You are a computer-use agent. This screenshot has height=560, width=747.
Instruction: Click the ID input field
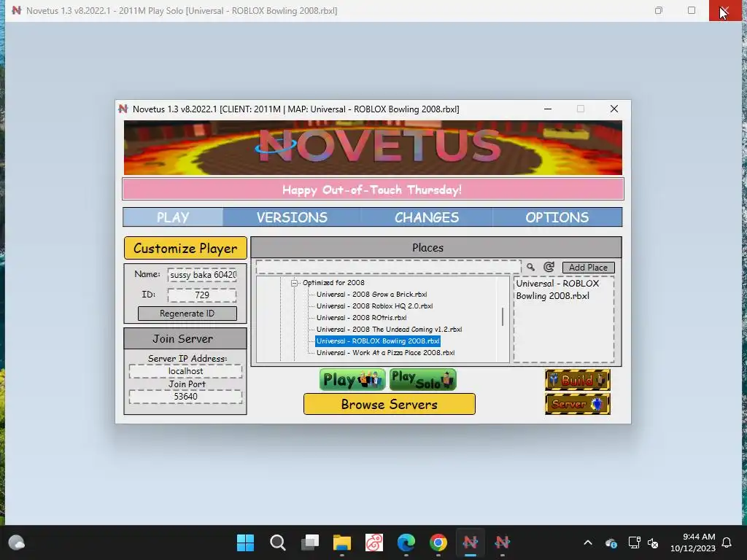[202, 295]
